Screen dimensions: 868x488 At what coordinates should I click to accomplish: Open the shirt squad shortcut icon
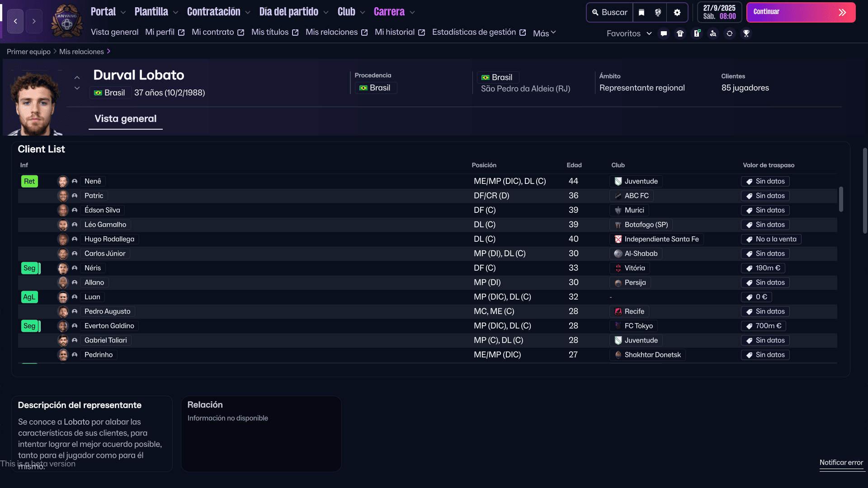pyautogui.click(x=680, y=33)
